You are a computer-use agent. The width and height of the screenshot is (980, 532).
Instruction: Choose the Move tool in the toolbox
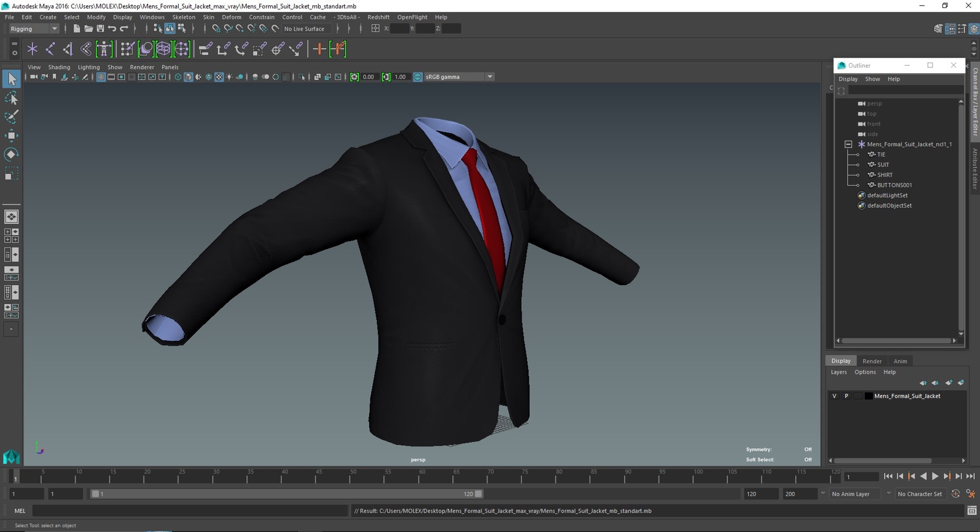tap(11, 135)
